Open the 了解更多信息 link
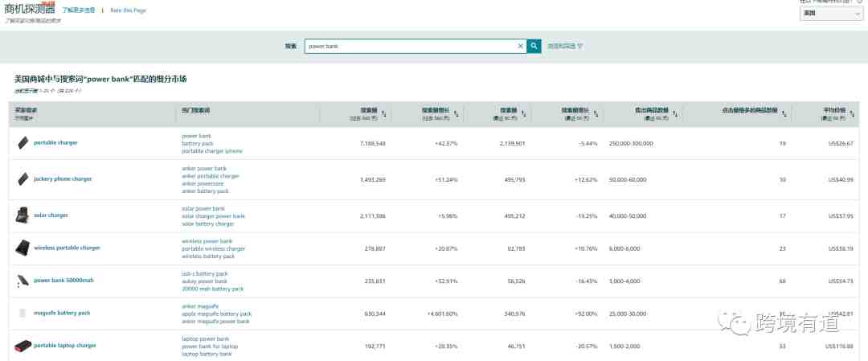 [x=79, y=10]
